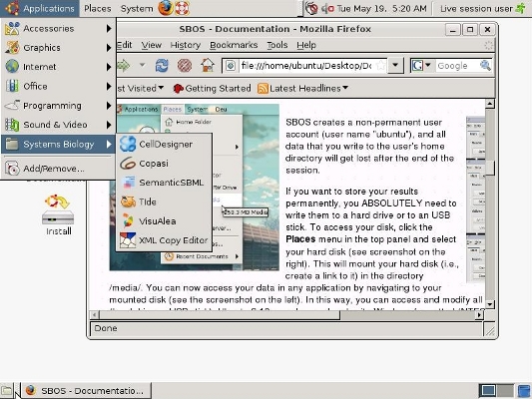Switch to first workspace in pager
Screen dimensions: 532x399
click(x=487, y=391)
